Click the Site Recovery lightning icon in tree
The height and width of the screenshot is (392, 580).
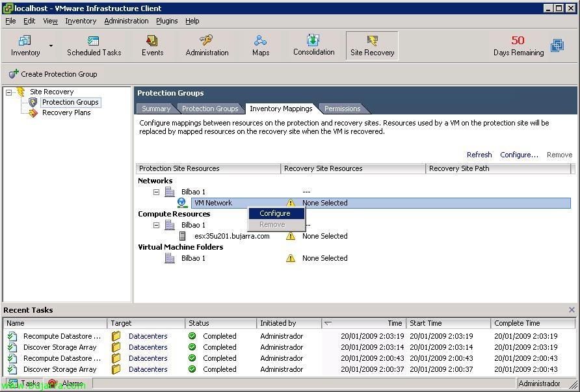coord(21,92)
